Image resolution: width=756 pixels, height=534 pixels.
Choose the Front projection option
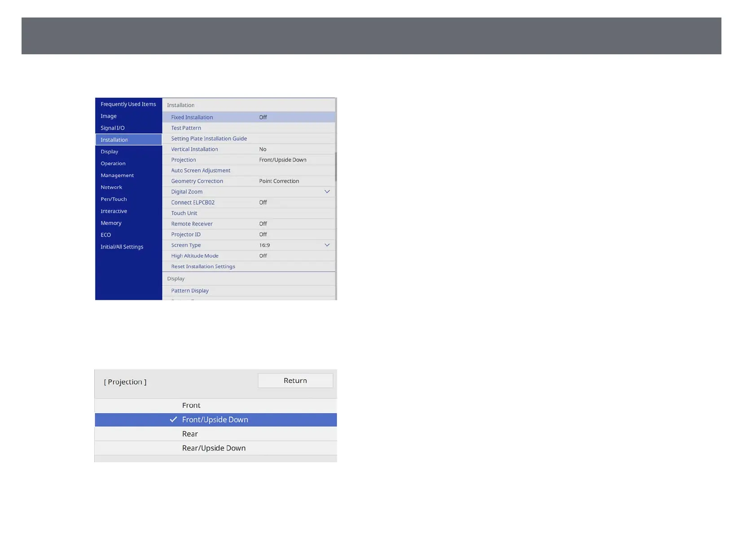point(216,406)
